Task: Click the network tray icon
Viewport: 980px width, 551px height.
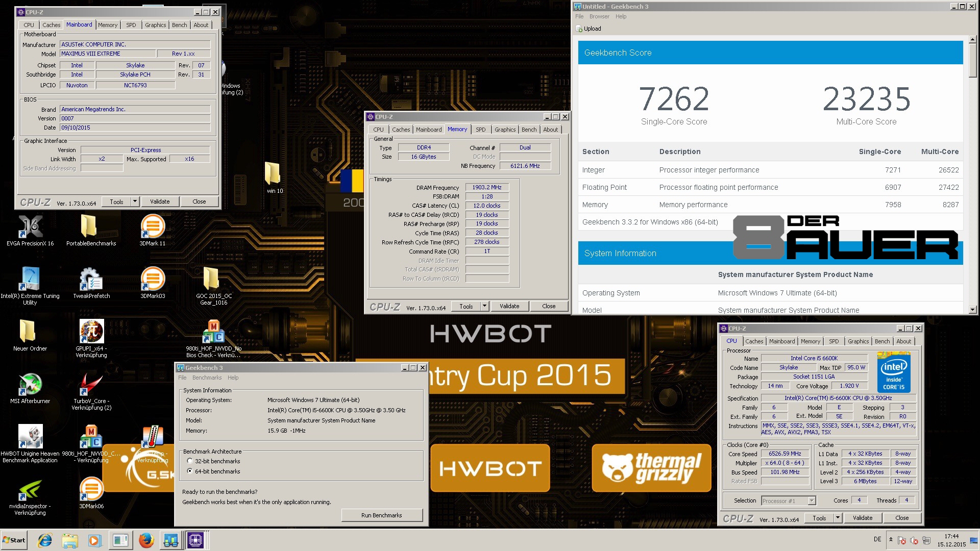Action: [926, 540]
